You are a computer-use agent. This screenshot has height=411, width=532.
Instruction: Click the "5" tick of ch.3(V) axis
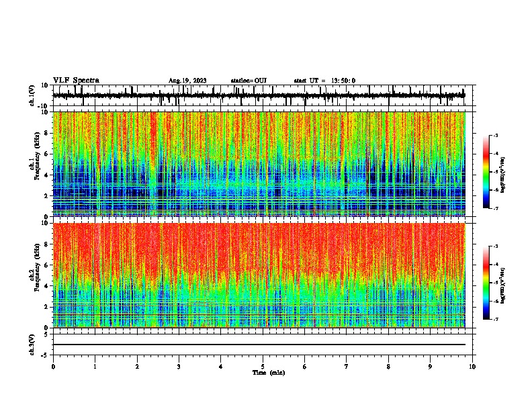pyautogui.click(x=46, y=334)
